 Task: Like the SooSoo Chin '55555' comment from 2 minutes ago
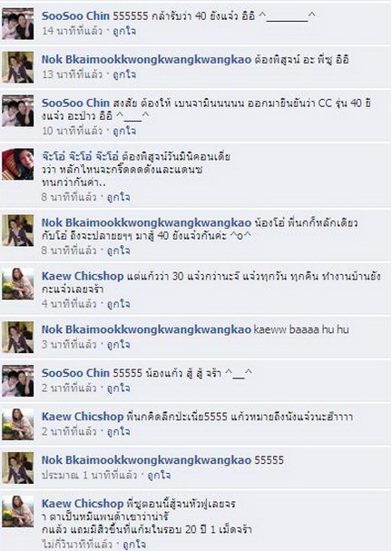pos(118,388)
